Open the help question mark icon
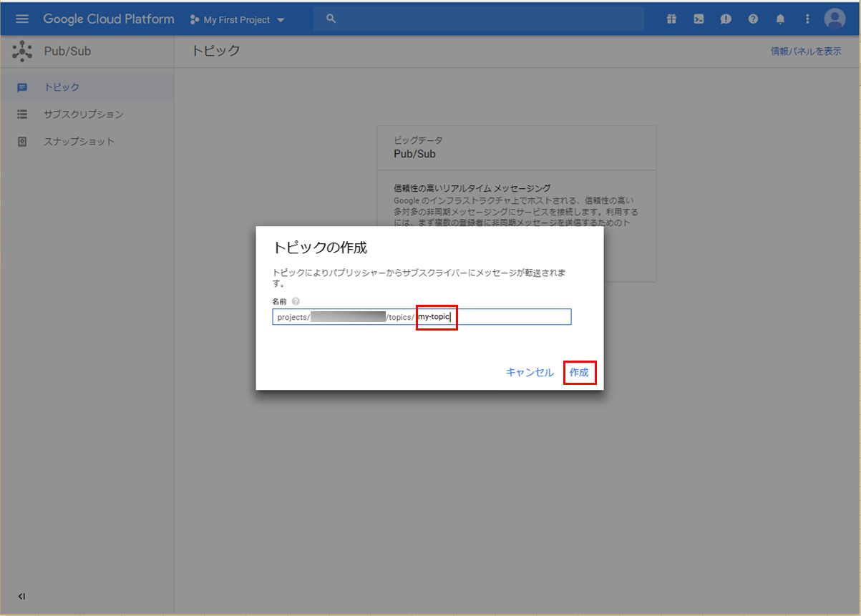Screen dimensions: 861x616 (753, 19)
